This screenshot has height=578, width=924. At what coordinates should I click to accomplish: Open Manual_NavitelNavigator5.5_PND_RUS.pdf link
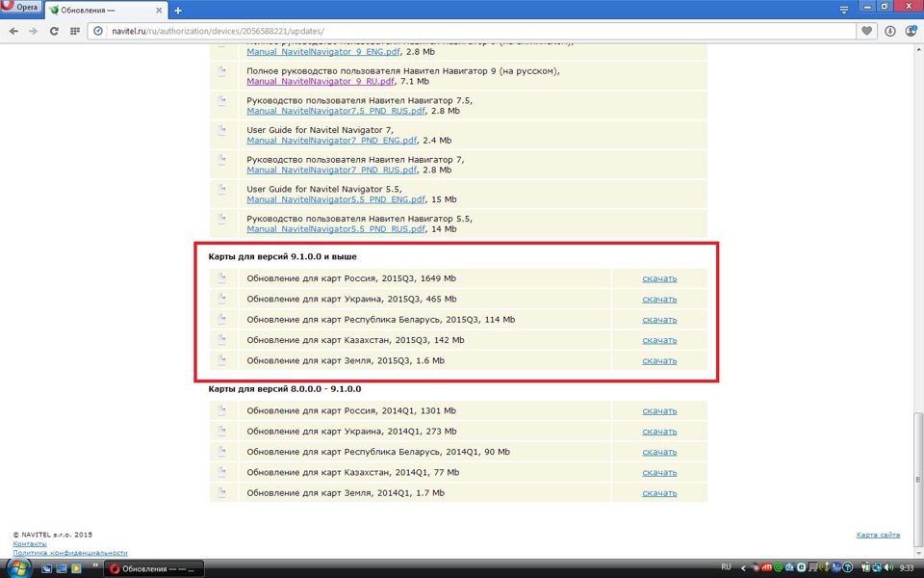[x=336, y=229]
